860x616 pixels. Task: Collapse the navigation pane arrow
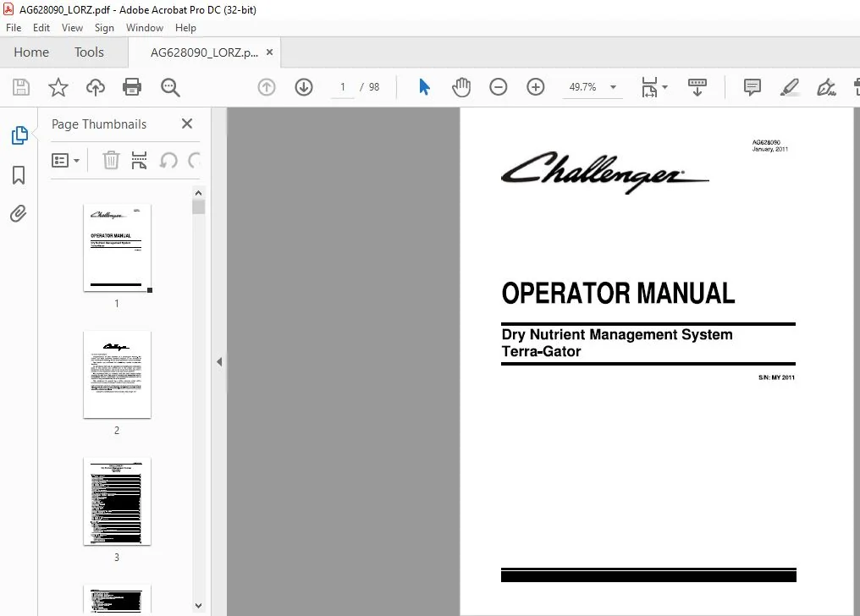click(x=219, y=361)
